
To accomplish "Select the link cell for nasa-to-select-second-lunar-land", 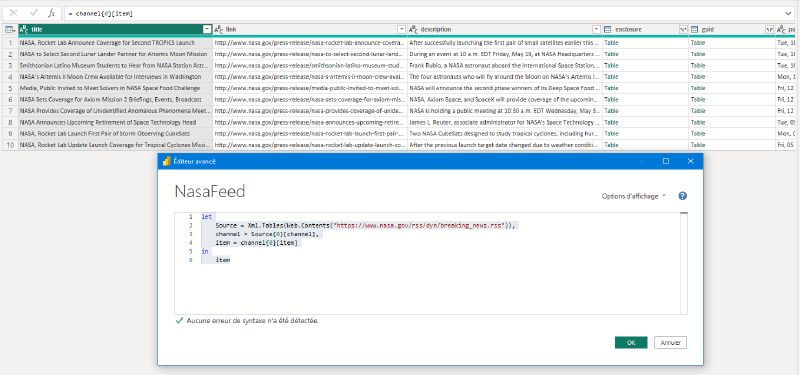I will click(310, 54).
